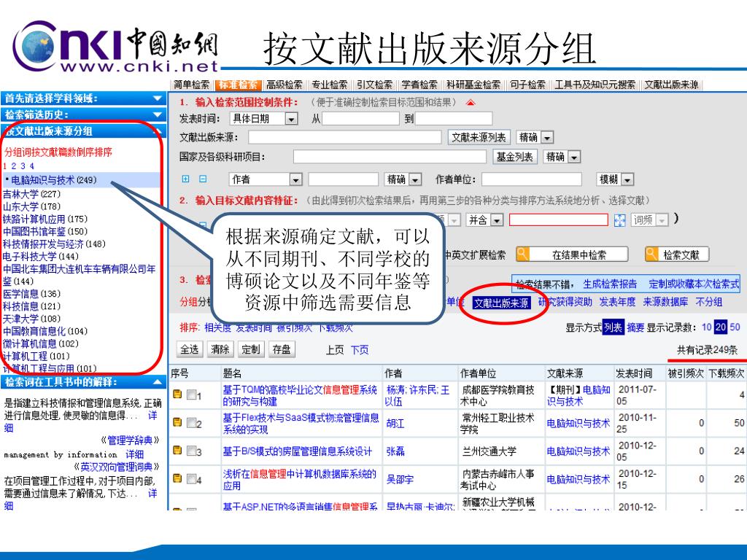This screenshot has width=747, height=560.
Task: Open the 精确 dropdown beside 基金列表
Action: [574, 157]
